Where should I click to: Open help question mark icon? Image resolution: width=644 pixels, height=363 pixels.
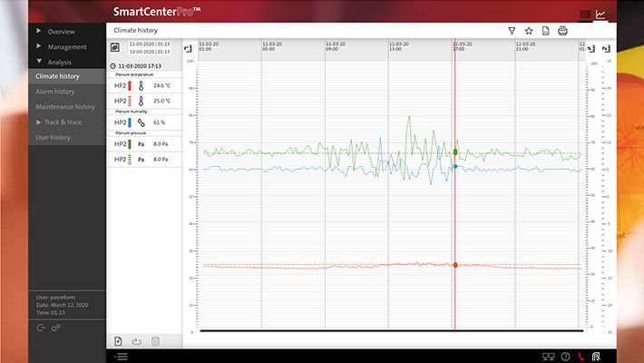566,357
